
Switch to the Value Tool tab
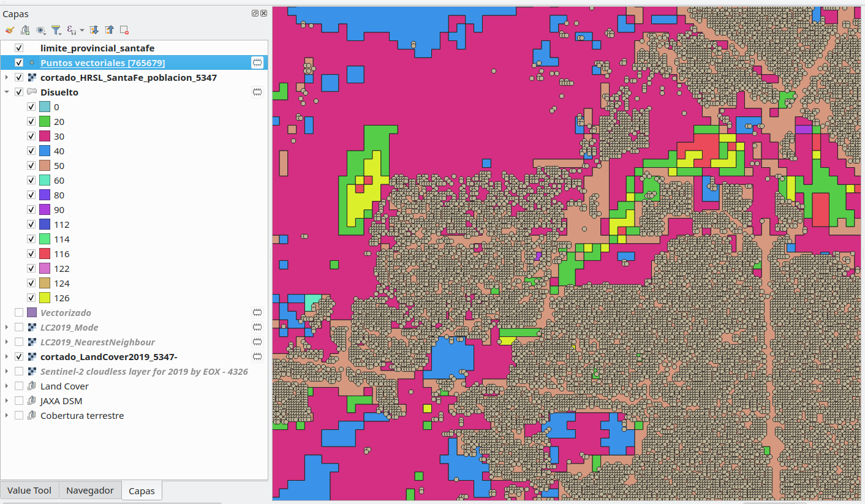29,490
